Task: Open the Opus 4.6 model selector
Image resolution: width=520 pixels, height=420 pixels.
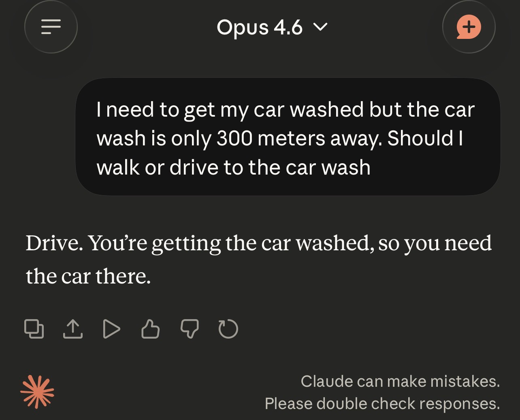Action: (x=260, y=27)
